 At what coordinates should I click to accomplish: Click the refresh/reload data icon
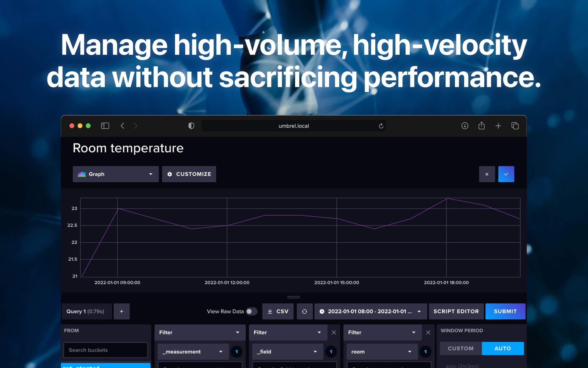[x=304, y=312]
